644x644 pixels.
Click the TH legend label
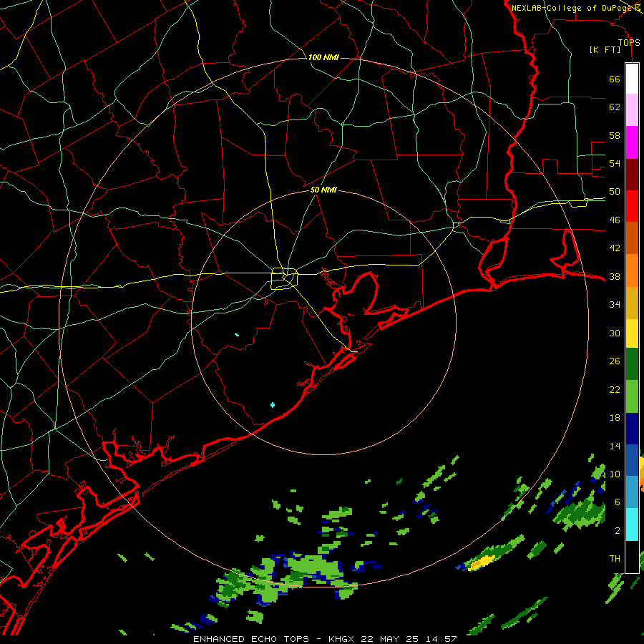pos(615,559)
